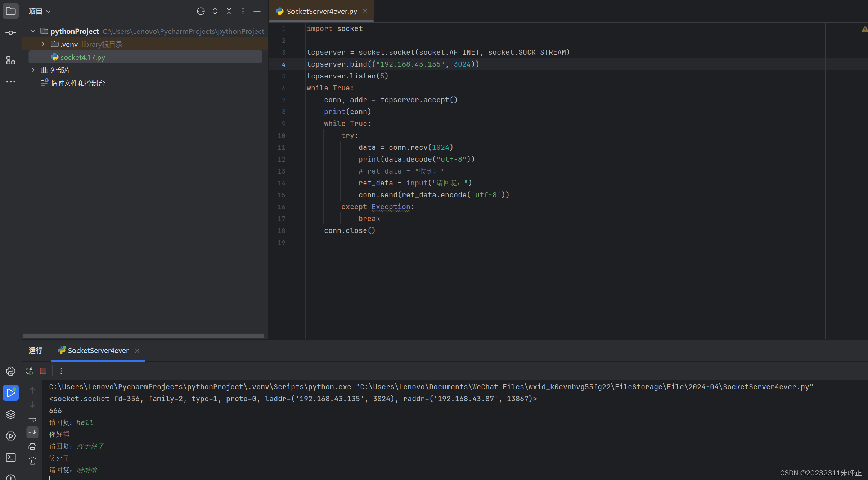Click Select Opened File crosshair icon
868x480 pixels.
(201, 11)
